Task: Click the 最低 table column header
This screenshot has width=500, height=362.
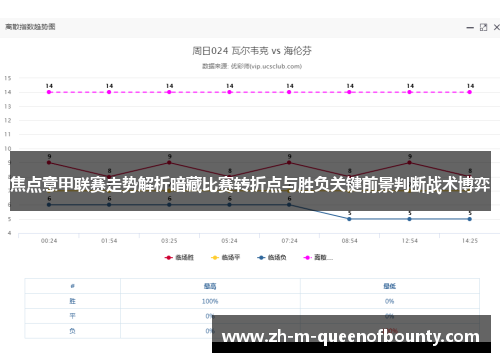Action: (x=389, y=286)
